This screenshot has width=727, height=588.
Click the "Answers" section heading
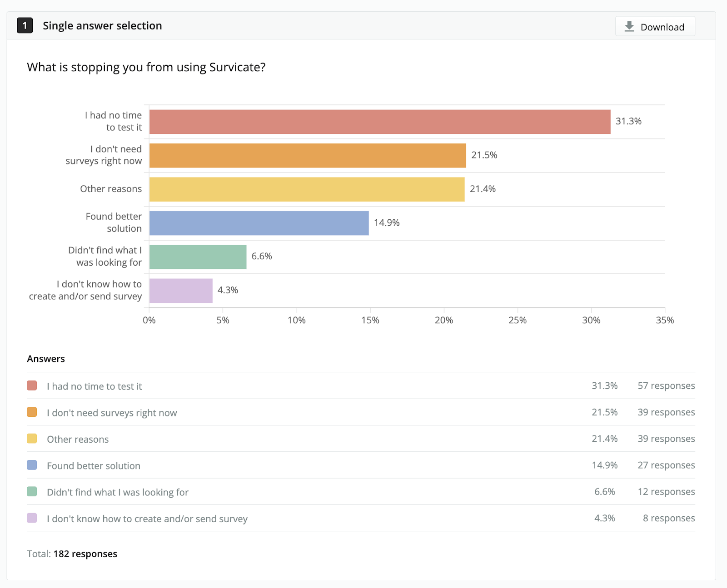(46, 359)
